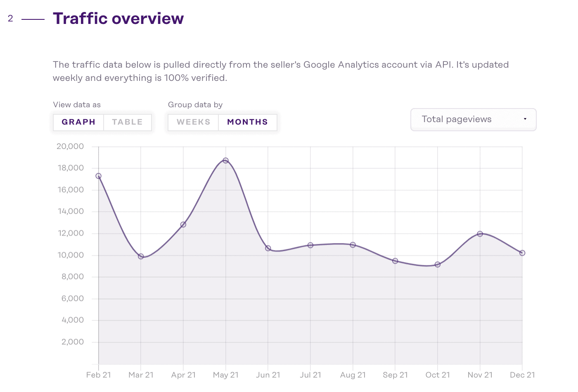The image size is (578, 392).
Task: Select GRAPH as the data view
Action: click(78, 122)
